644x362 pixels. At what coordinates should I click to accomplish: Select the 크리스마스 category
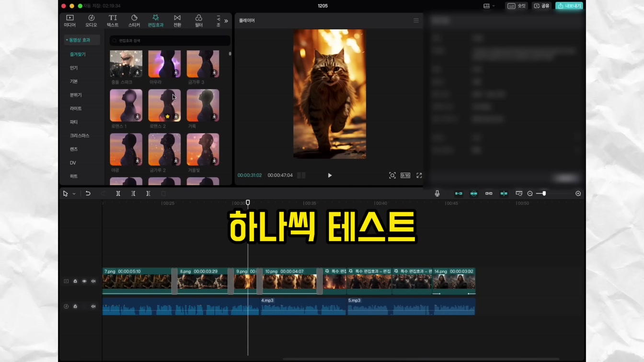click(80, 136)
